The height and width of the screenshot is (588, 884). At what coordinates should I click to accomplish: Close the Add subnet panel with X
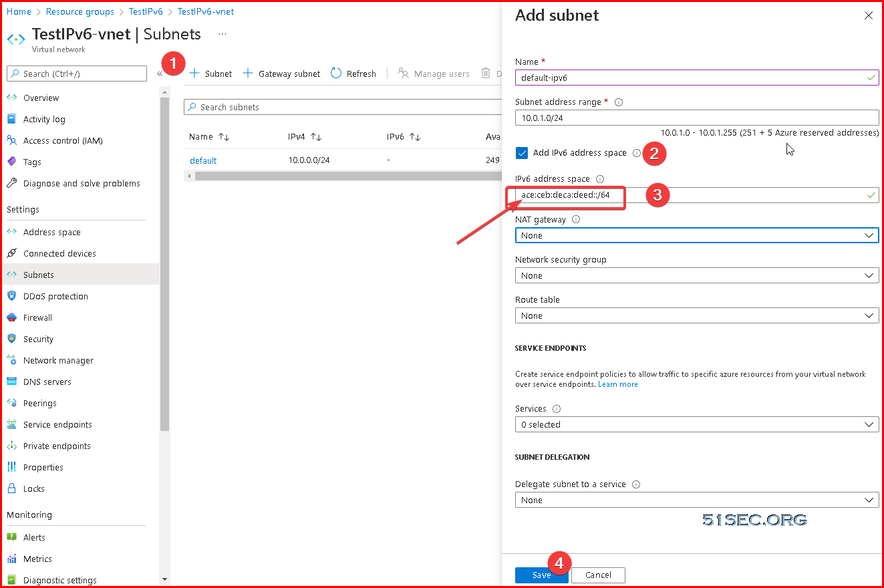[869, 15]
